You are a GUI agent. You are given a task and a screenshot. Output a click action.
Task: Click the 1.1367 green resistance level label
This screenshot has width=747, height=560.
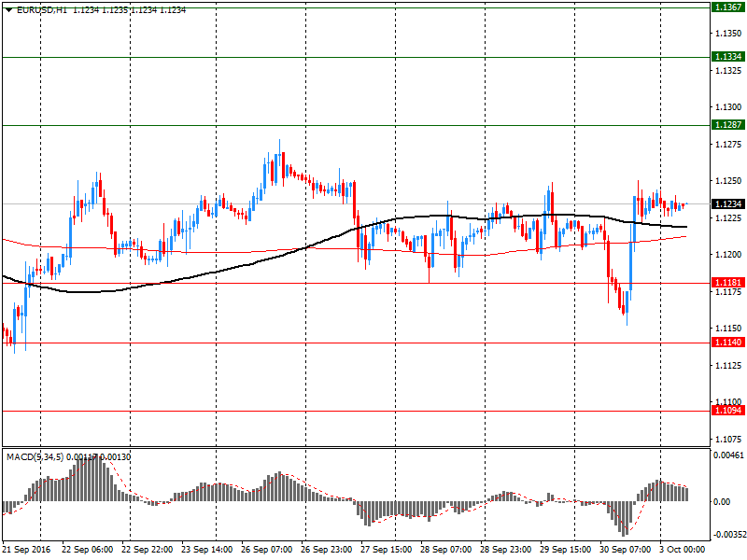(728, 7)
